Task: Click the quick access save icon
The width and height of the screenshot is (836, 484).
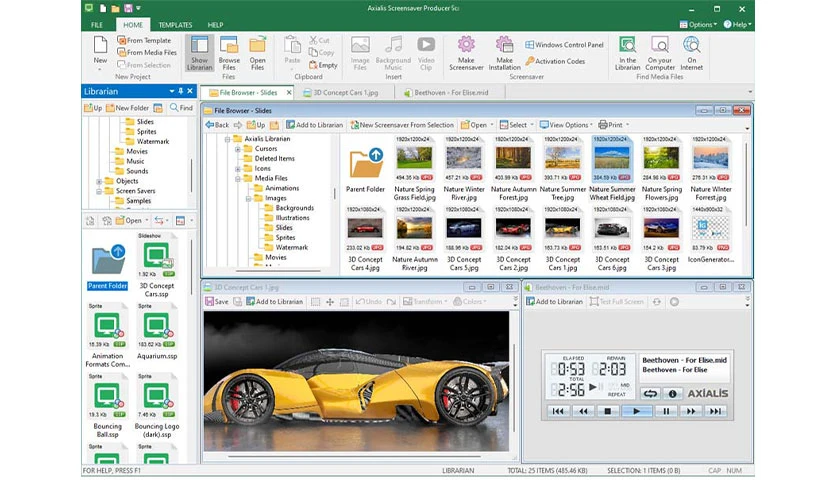Action: (x=128, y=8)
